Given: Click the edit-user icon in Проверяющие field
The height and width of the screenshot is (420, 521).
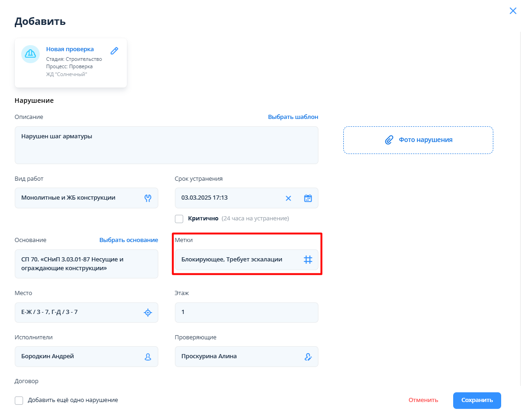Looking at the screenshot, I should [x=308, y=356].
